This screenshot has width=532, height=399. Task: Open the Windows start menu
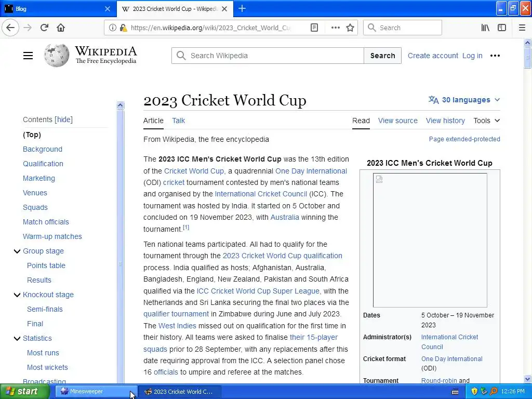tap(24, 392)
